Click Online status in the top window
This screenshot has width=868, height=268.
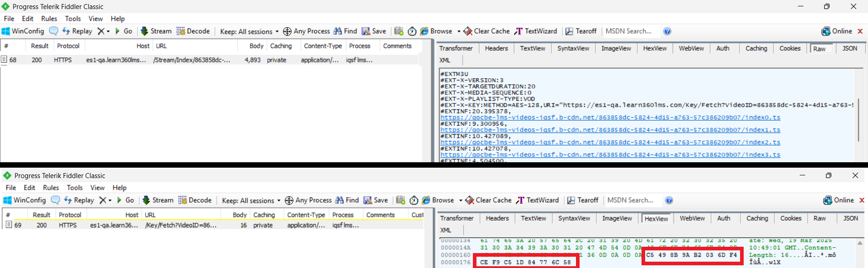coord(837,31)
